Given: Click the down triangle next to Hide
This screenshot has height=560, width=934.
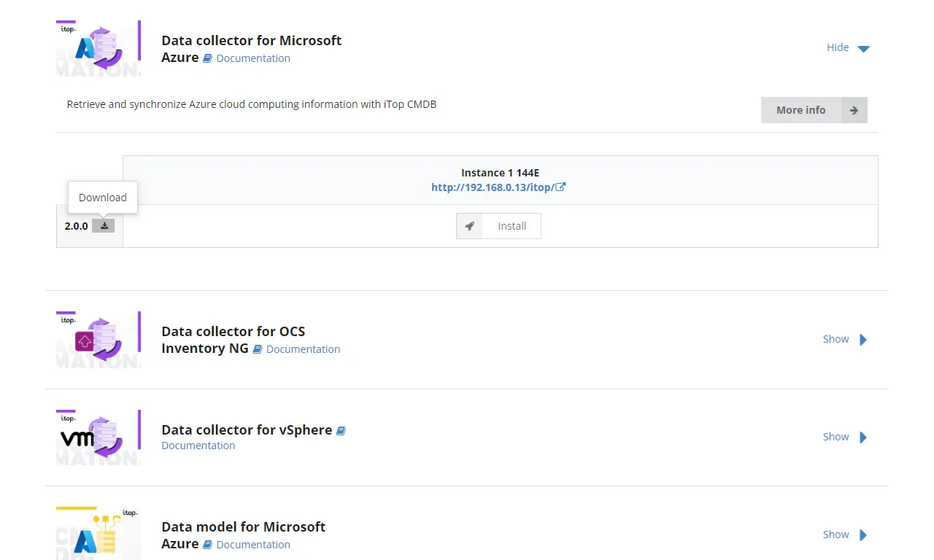Looking at the screenshot, I should pyautogui.click(x=863, y=49).
